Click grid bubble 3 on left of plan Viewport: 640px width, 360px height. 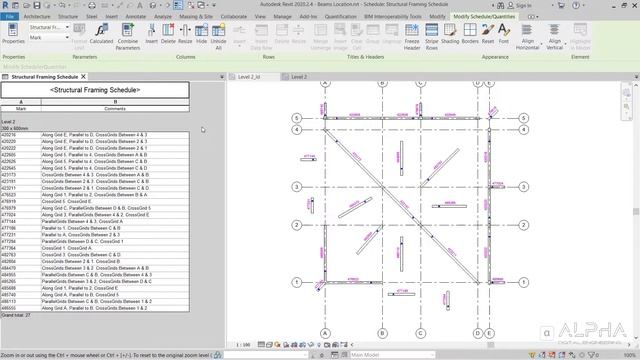(x=297, y=187)
